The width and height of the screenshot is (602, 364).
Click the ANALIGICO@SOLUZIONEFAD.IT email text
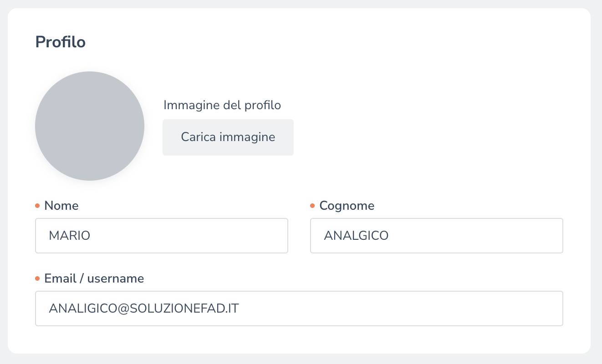(x=144, y=308)
